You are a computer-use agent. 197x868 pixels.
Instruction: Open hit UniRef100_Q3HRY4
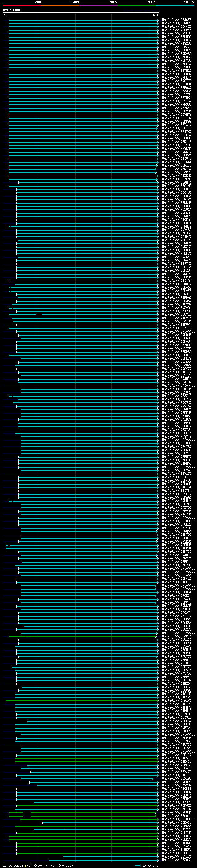(x=177, y=30)
